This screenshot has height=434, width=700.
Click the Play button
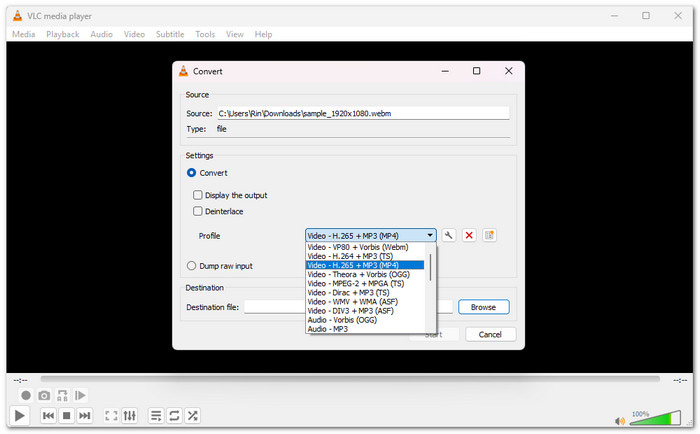pos(19,416)
